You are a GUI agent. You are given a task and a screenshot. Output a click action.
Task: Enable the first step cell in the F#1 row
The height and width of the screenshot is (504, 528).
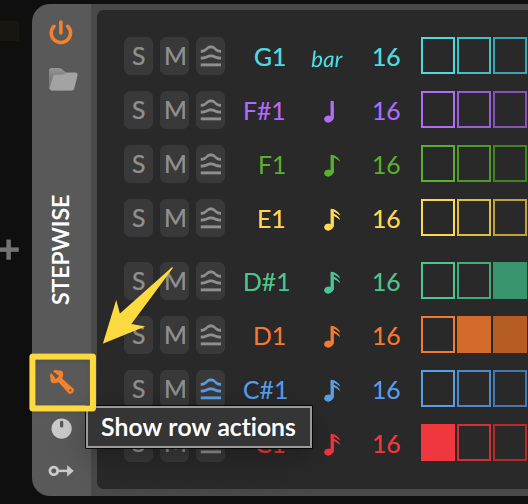438,109
